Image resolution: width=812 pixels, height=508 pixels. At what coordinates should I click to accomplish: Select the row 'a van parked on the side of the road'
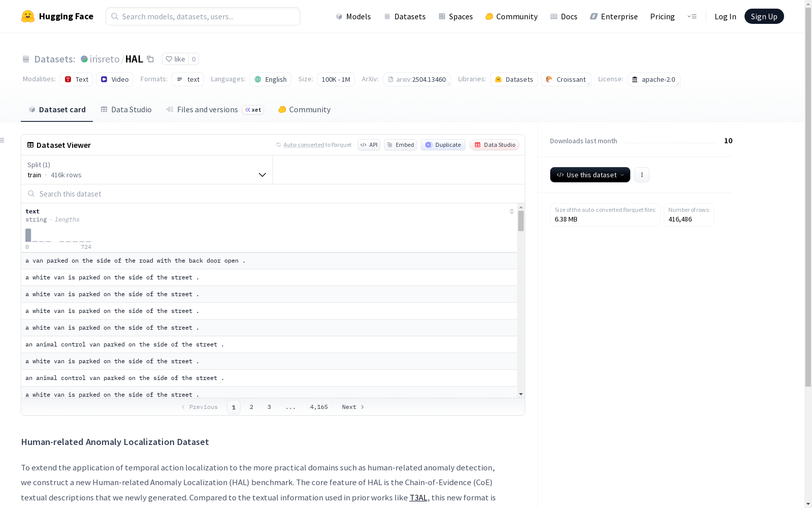[x=269, y=261]
